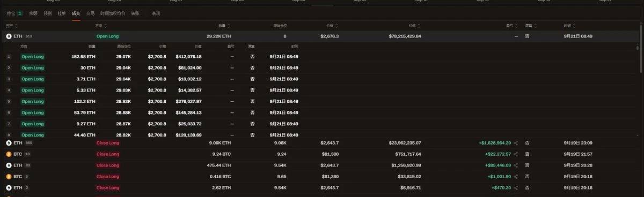Click Open Long badge in sub-row 2

33,67
